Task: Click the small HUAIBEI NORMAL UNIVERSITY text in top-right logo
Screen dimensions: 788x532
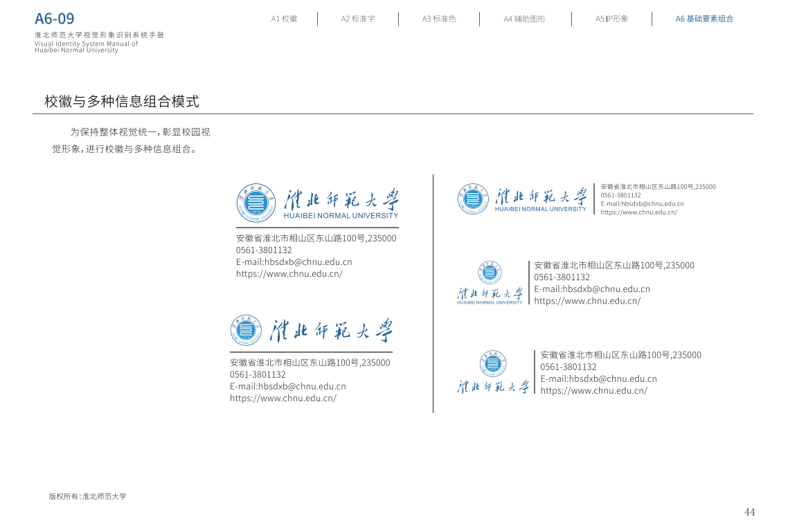Action: (540, 210)
